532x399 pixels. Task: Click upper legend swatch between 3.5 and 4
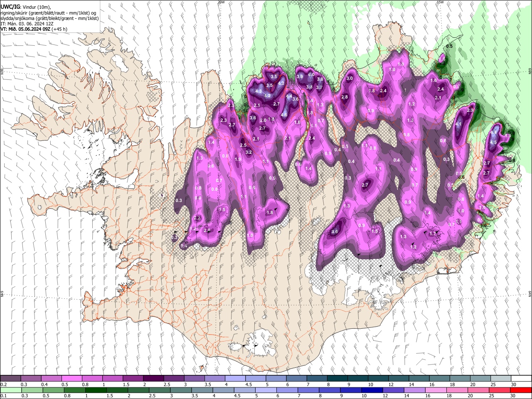click(214, 379)
